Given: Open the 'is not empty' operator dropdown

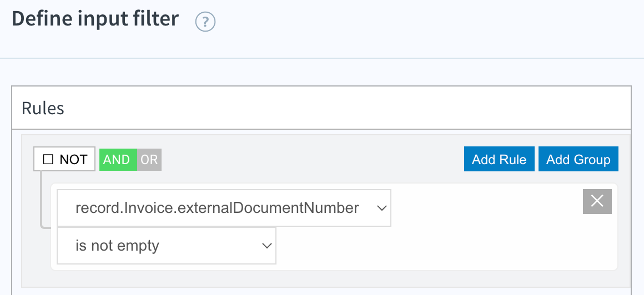Looking at the screenshot, I should click(167, 246).
